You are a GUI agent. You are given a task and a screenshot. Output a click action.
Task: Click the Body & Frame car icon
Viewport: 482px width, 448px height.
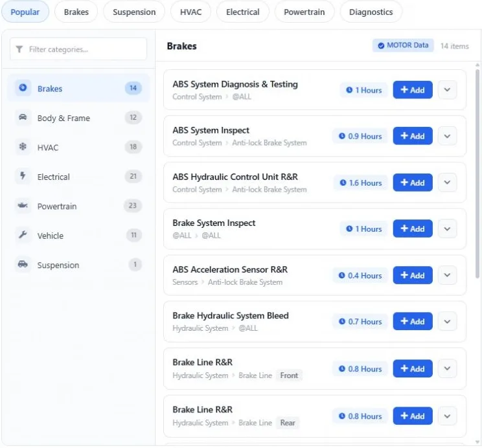point(23,117)
